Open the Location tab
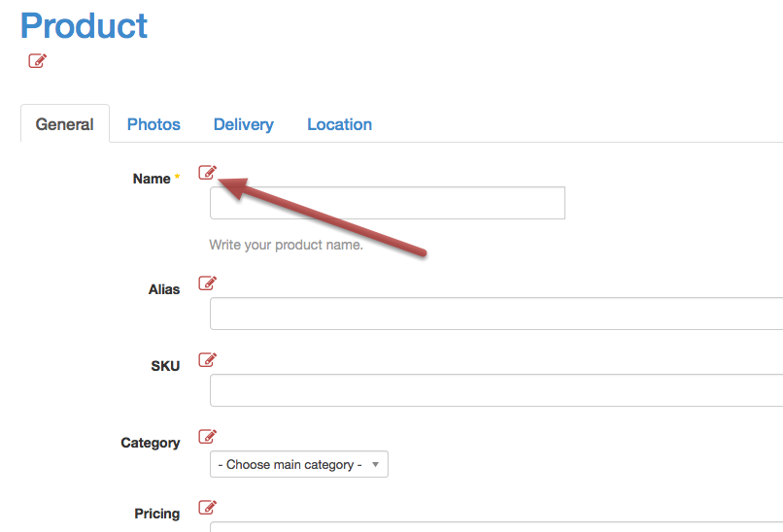The width and height of the screenshot is (783, 532). [x=340, y=124]
